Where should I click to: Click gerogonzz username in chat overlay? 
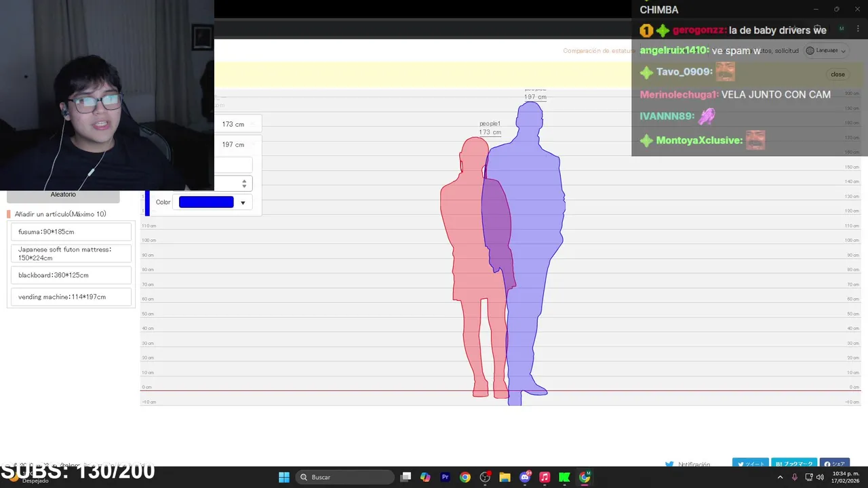point(699,30)
